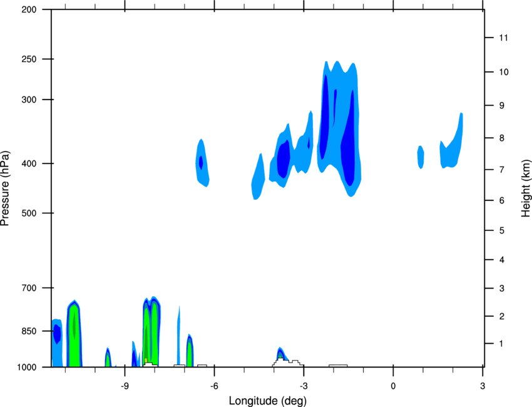Pick the 7 km height label
This screenshot has height=407, width=532.
[x=501, y=170]
